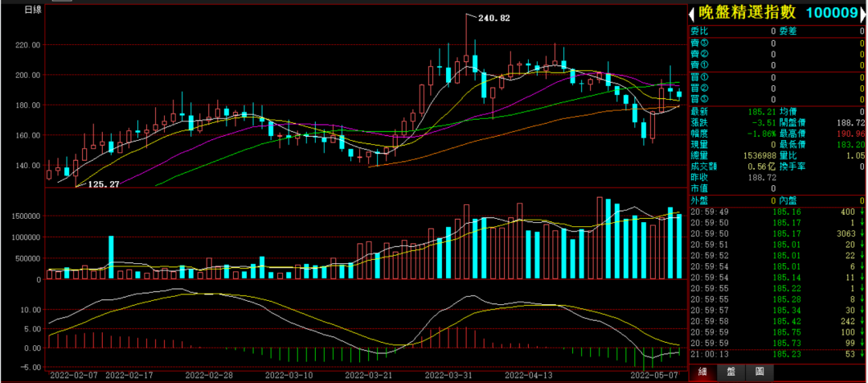Select the 200.00 price axis label
Viewport: 868px width, 383px height.
[x=27, y=75]
